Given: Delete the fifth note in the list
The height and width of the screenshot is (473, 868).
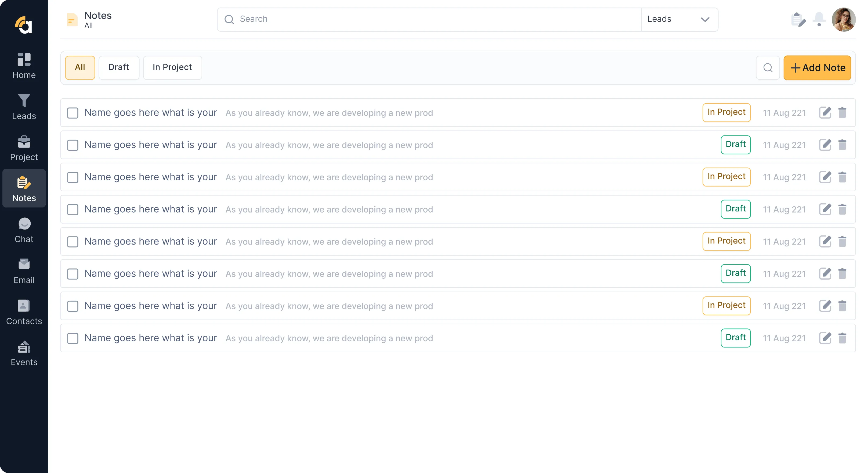Looking at the screenshot, I should point(842,241).
